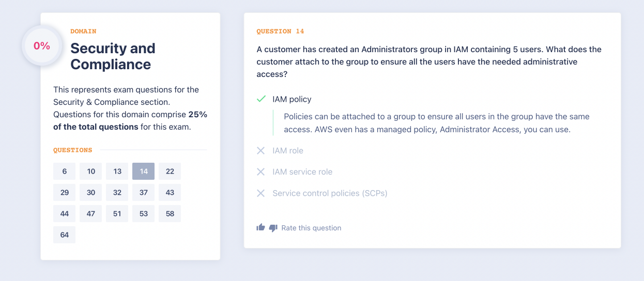
Task: Open question 22
Action: [x=170, y=171]
